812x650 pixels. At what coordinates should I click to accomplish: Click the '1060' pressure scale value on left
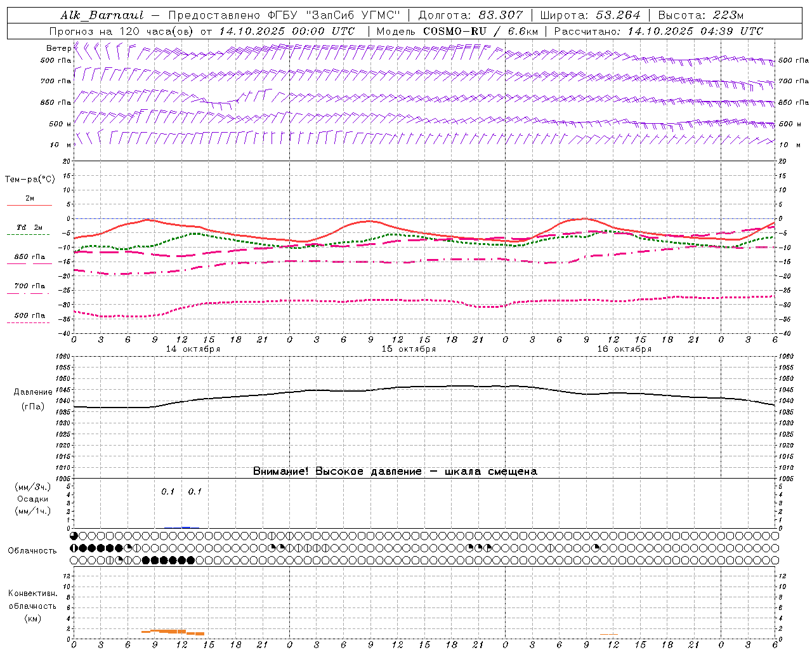(64, 357)
